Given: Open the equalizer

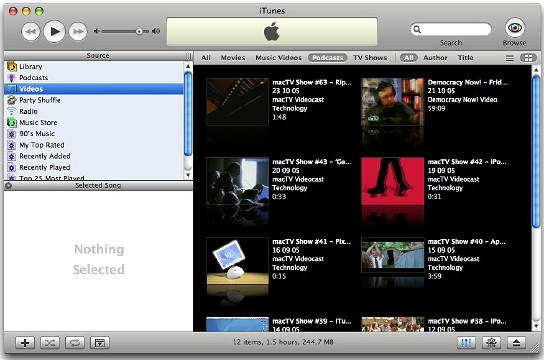Looking at the screenshot, I should pyautogui.click(x=466, y=343).
